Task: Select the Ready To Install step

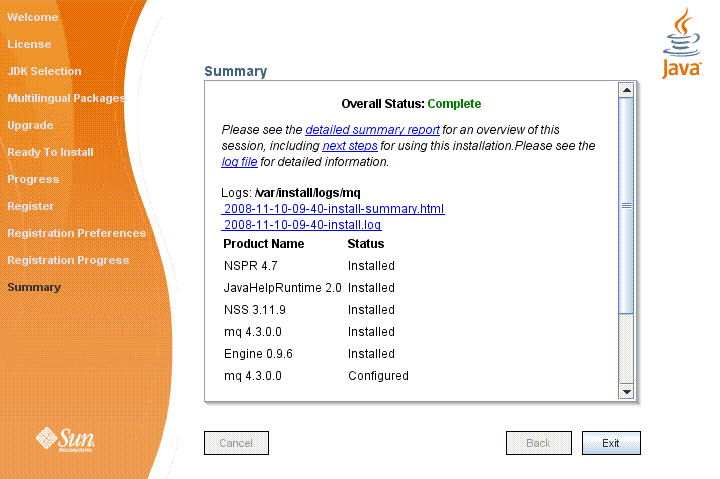Action: tap(50, 152)
